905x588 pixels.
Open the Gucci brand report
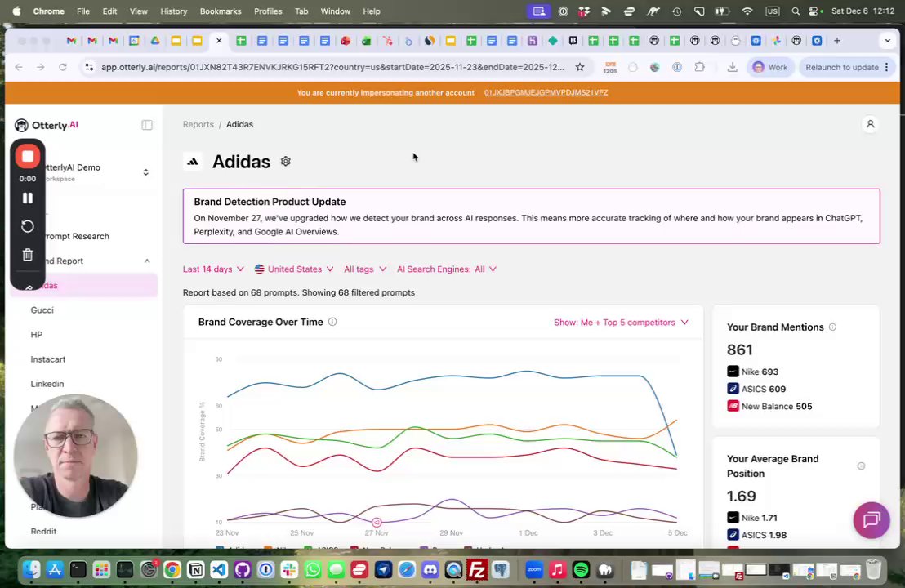click(x=42, y=310)
